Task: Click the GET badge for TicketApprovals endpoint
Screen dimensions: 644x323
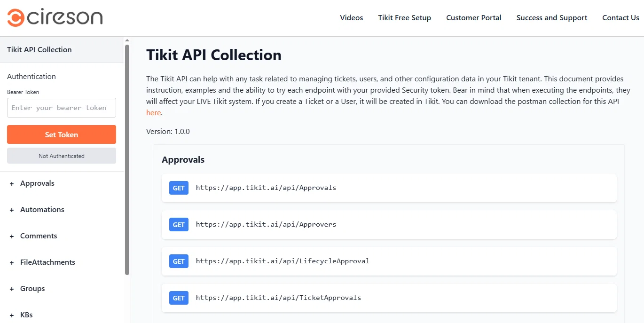Action: click(x=179, y=298)
